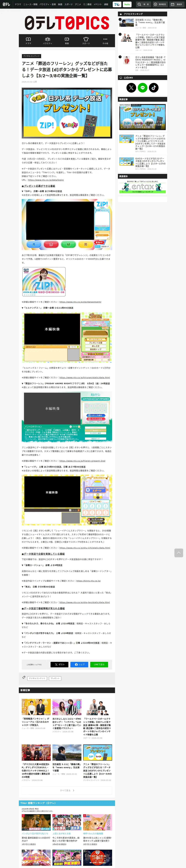Open 氷川きよし＆ヒコロヒー article thumbnail

tap(67, 707)
